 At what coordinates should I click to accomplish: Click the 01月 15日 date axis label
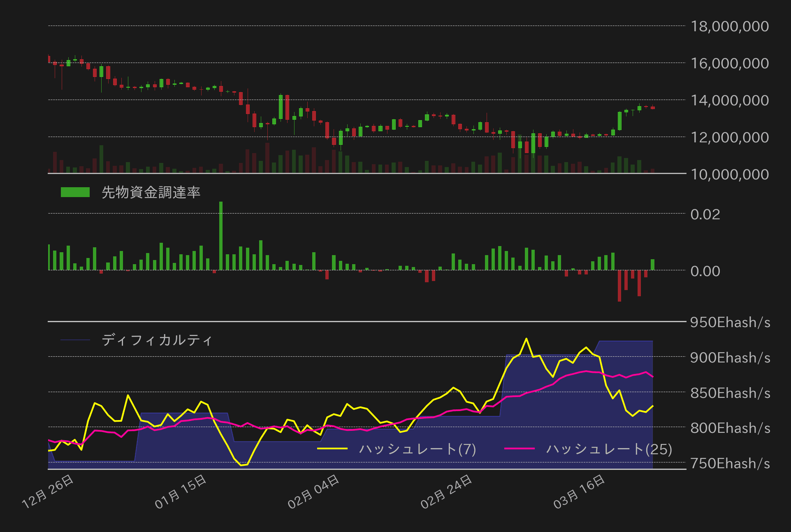[x=181, y=491]
